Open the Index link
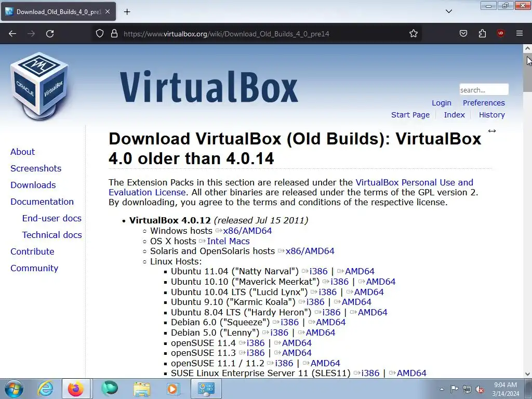This screenshot has width=532, height=399. (x=454, y=115)
